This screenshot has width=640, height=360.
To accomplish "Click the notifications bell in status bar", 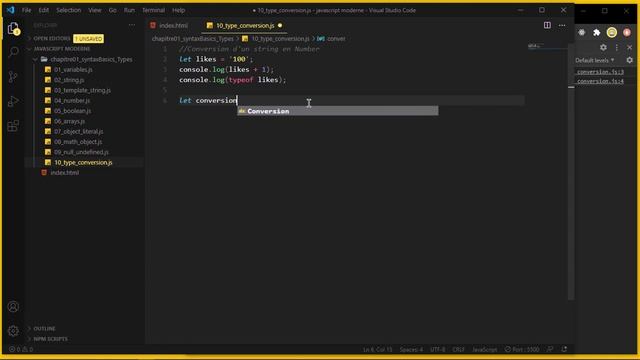I will tap(564, 349).
